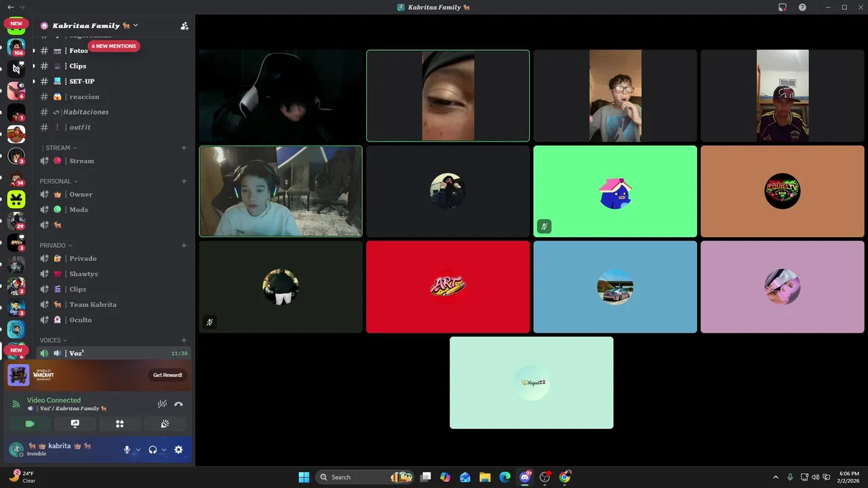Open the server with the 106 badge

(16, 47)
